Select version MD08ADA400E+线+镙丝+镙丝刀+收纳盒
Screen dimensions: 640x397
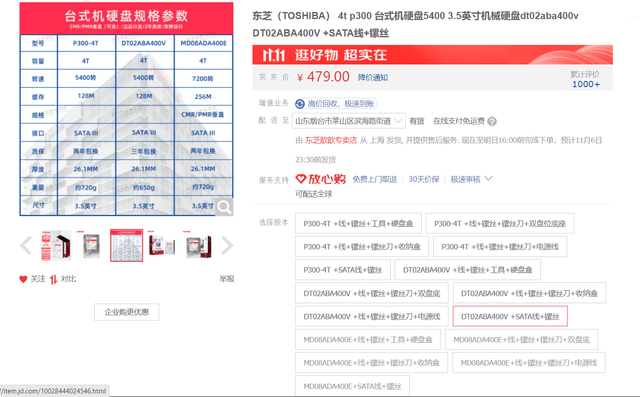(371, 363)
